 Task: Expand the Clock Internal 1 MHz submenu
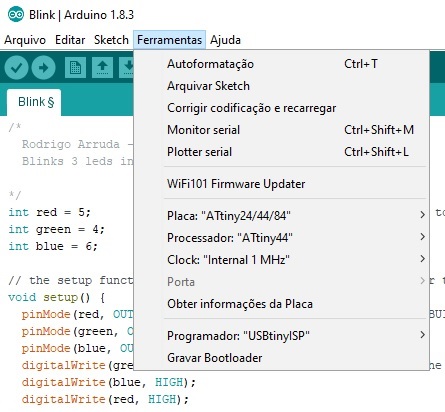coord(296,260)
